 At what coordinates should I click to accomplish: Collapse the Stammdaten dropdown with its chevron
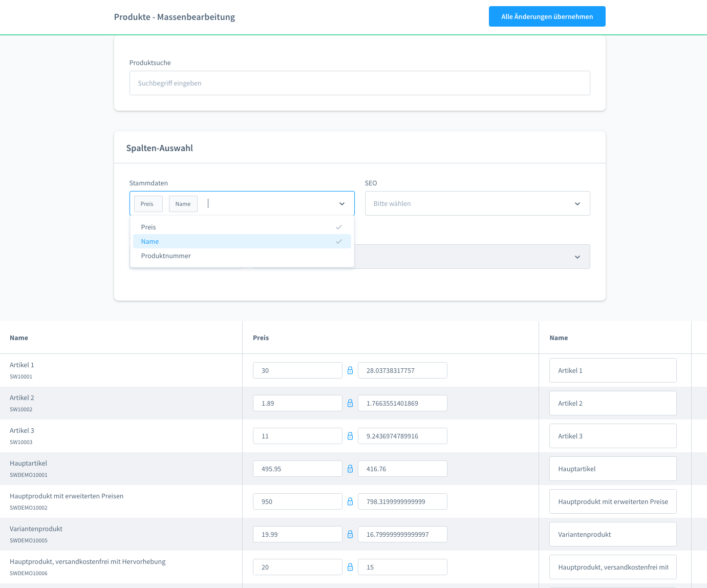342,204
